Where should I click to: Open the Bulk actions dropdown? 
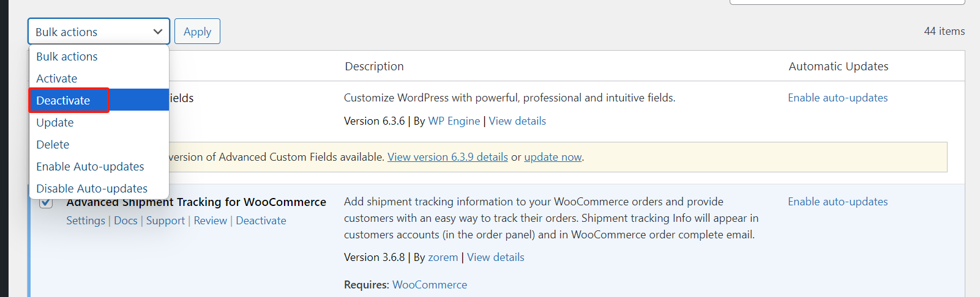click(x=99, y=32)
